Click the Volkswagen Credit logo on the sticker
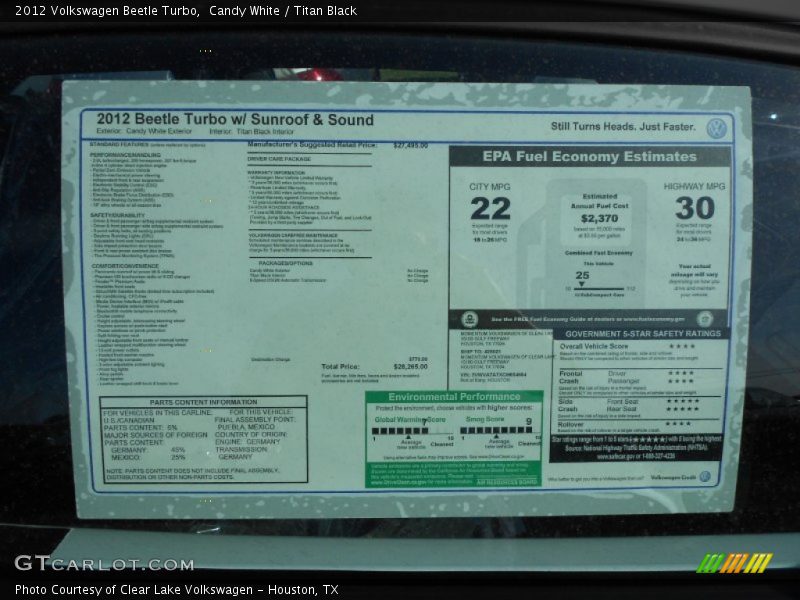This screenshot has height=600, width=800. tap(681, 478)
